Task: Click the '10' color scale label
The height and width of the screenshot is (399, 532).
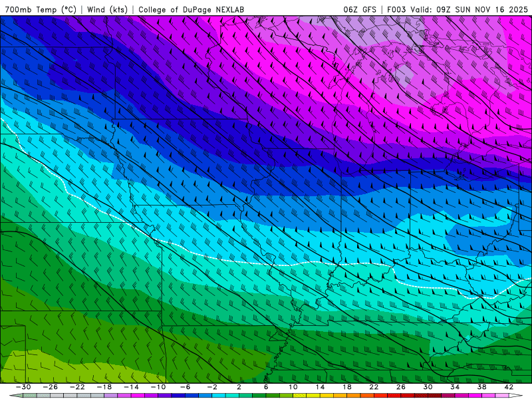Action: [x=293, y=387]
